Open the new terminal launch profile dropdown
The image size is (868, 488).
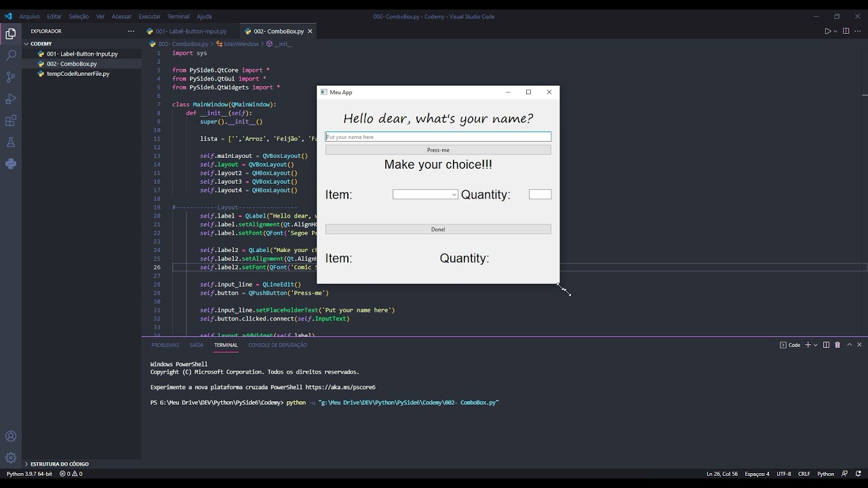tap(816, 345)
